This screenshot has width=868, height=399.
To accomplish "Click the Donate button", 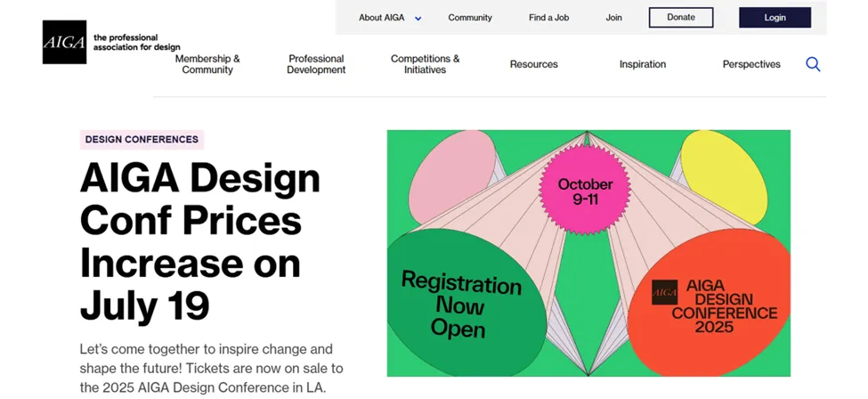I will click(x=681, y=18).
